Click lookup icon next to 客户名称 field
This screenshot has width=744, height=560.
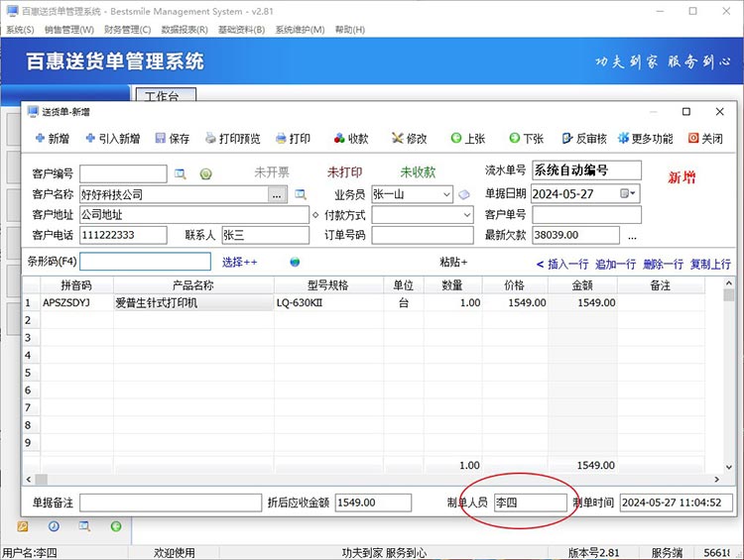pos(301,194)
